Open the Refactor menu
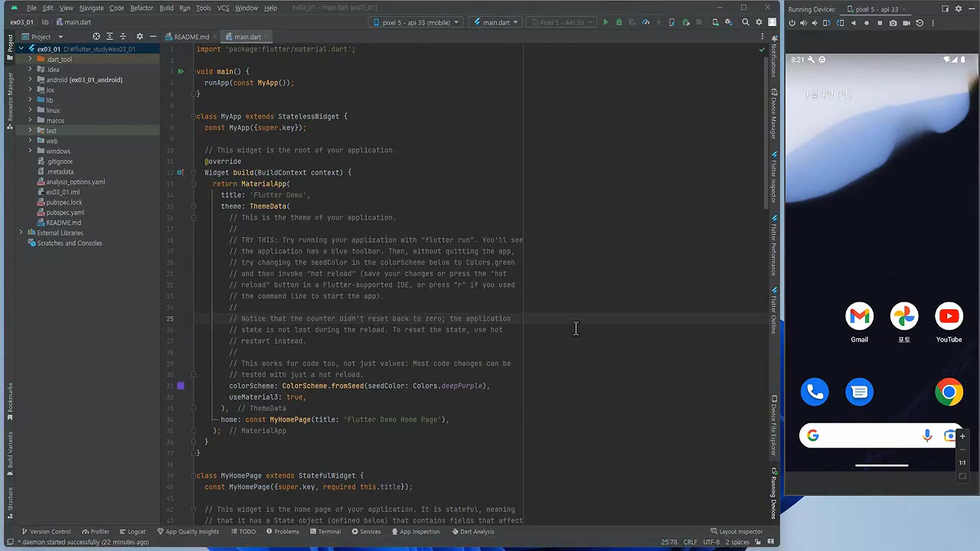 pos(142,8)
